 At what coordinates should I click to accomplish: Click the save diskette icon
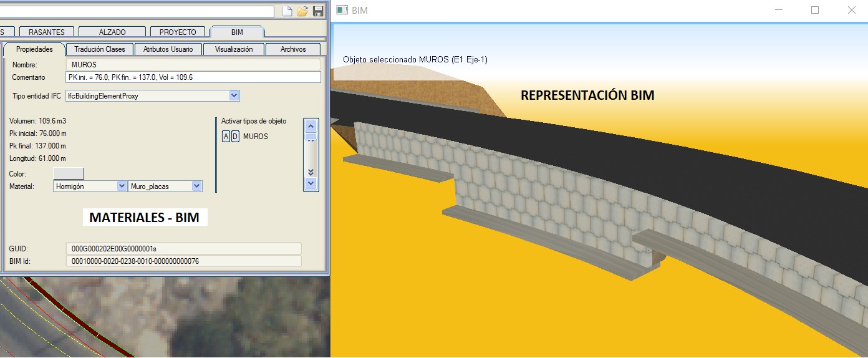[318, 11]
